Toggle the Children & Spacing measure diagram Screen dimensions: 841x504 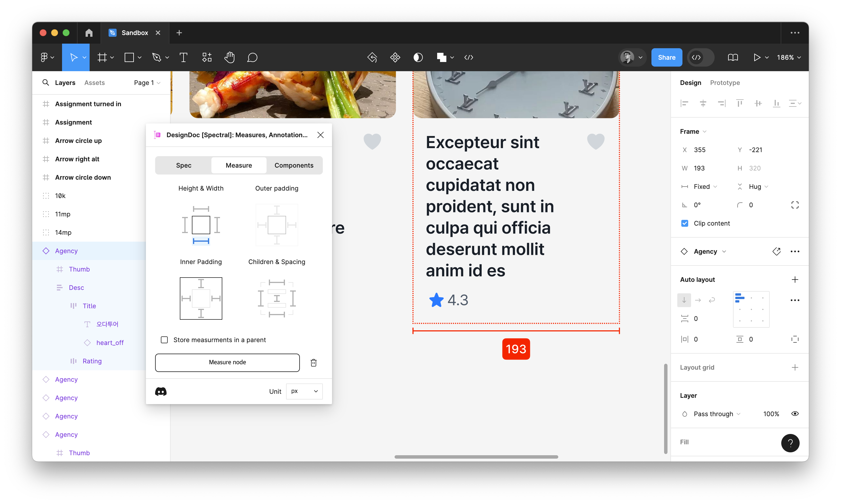pyautogui.click(x=277, y=298)
